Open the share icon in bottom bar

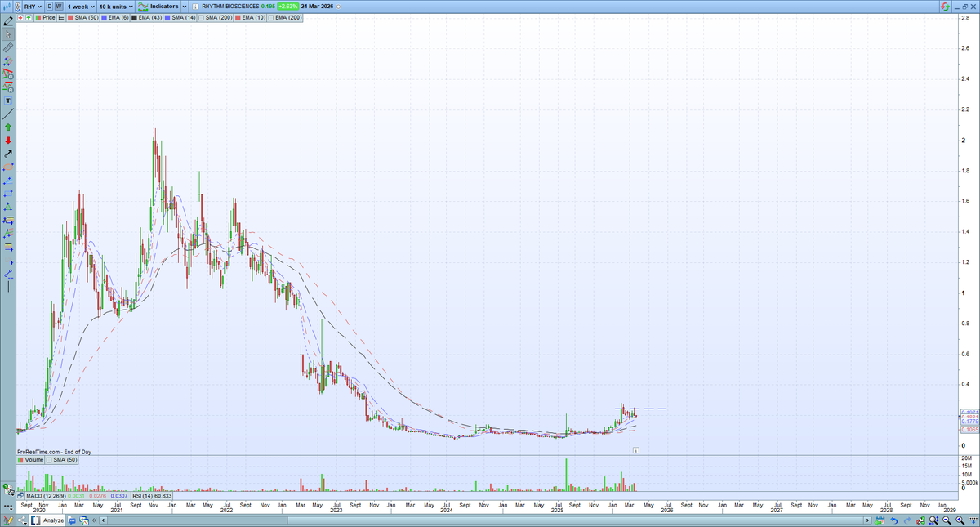[22, 520]
